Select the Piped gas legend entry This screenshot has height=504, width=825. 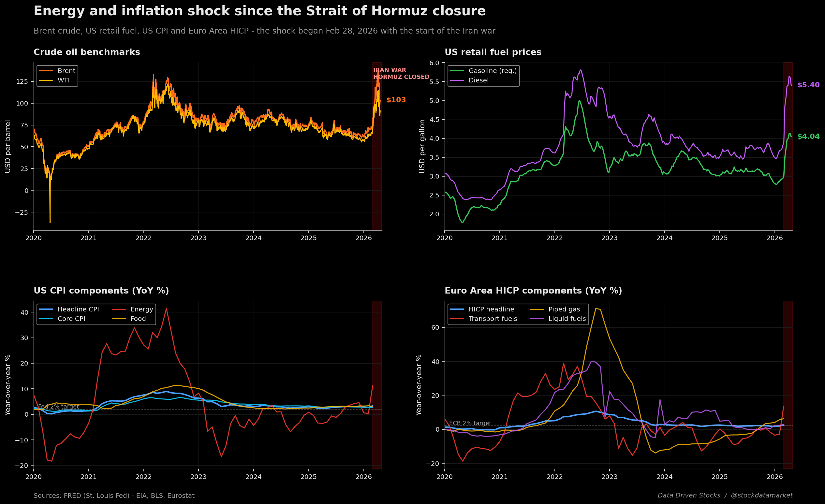pos(564,309)
